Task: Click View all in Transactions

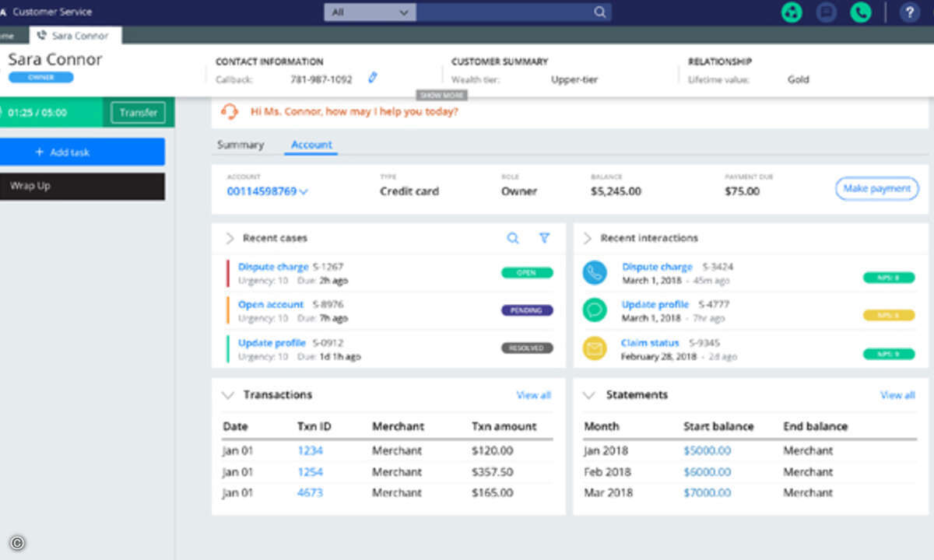Action: pos(534,395)
